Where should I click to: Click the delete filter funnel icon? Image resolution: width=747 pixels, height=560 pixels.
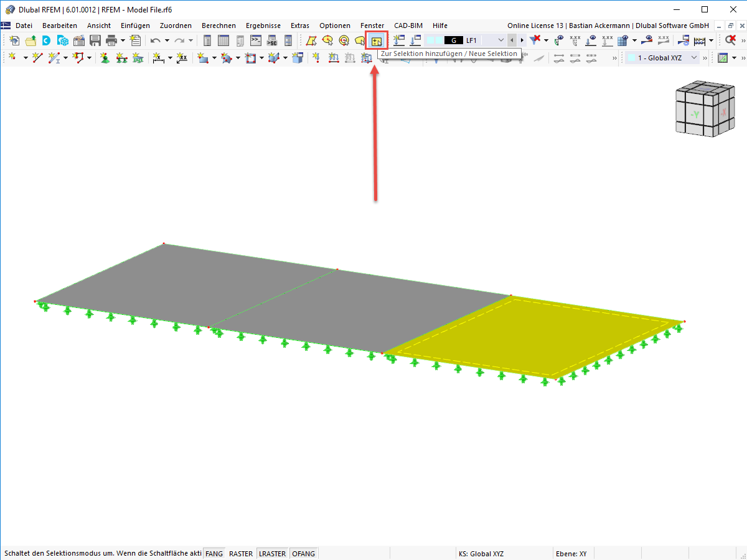(535, 40)
